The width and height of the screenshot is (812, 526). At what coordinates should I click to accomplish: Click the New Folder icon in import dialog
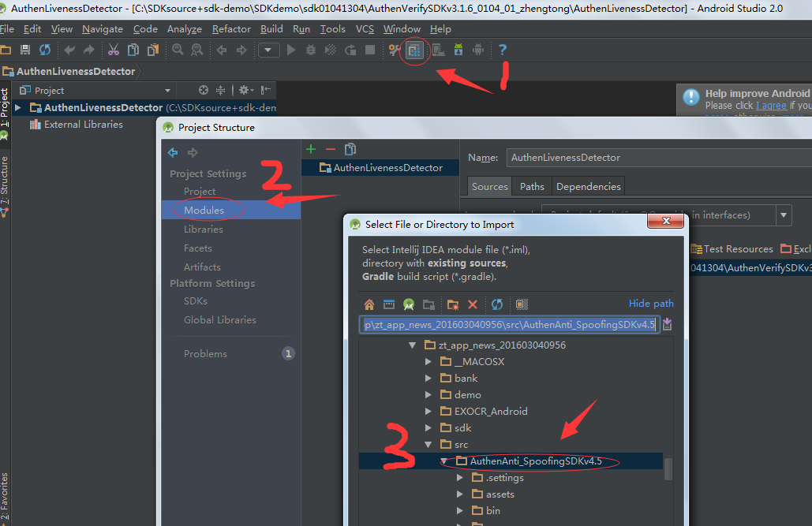tap(453, 304)
